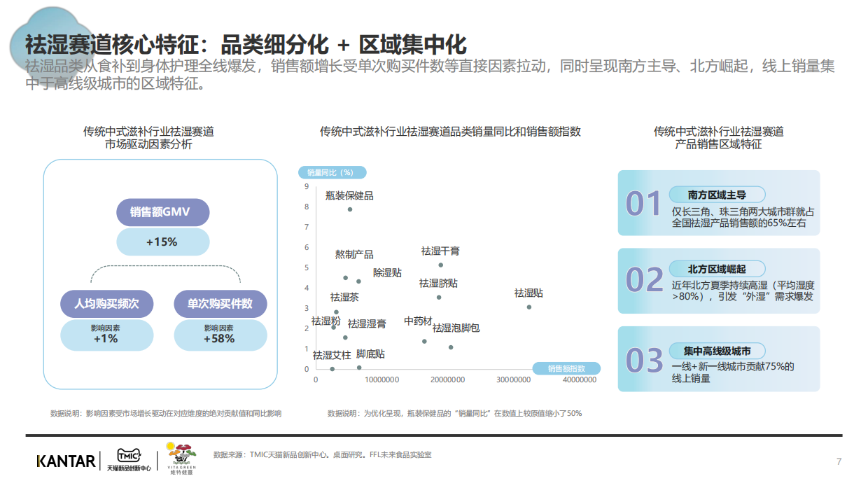Click the 中药材 scatter label
This screenshot has height=488, width=868.
[x=419, y=321]
